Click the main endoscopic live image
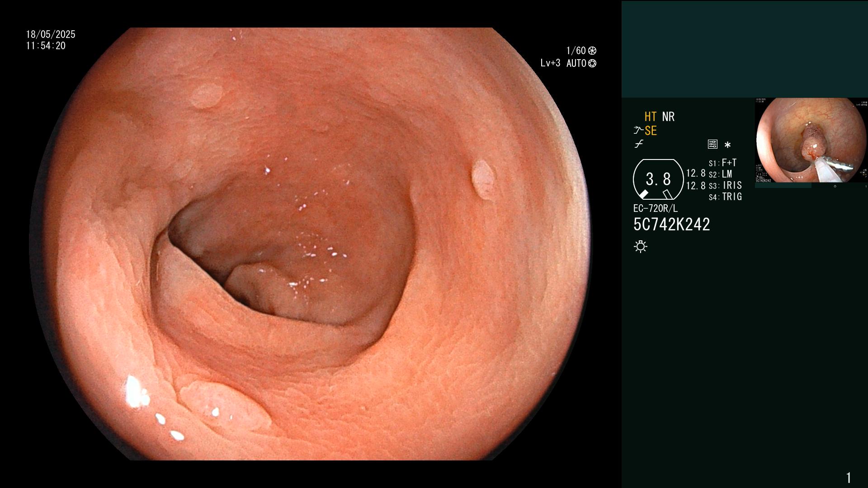868x488 pixels. tap(310, 244)
